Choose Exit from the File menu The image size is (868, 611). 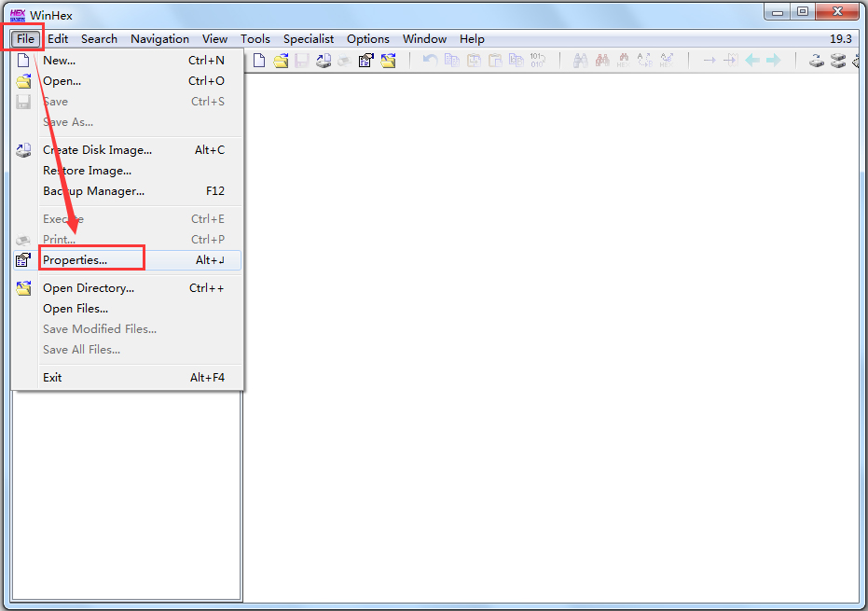pos(128,377)
